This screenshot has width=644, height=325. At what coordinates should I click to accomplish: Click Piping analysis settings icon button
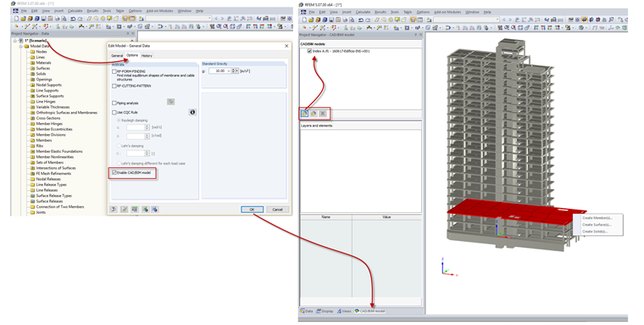pos(171,102)
